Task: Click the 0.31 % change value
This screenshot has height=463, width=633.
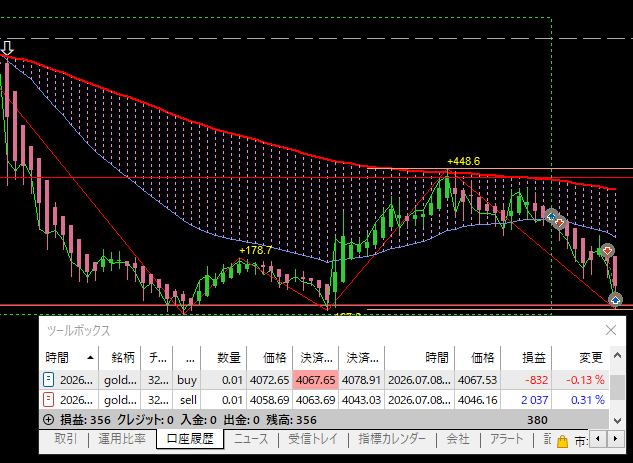Action: pos(587,400)
